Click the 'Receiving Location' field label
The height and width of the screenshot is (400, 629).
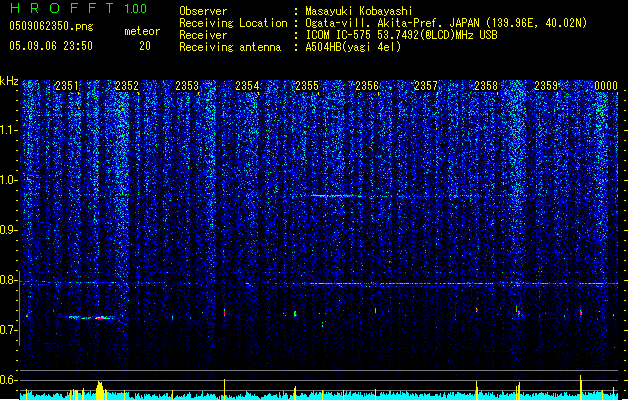coord(233,23)
